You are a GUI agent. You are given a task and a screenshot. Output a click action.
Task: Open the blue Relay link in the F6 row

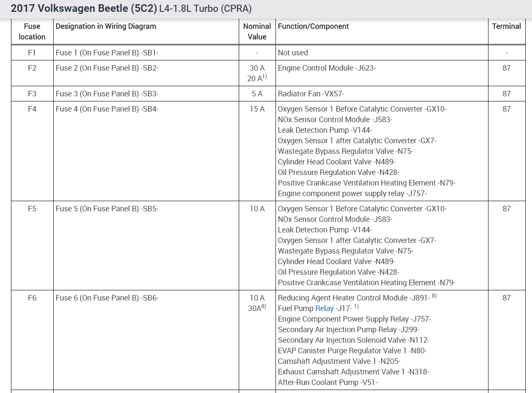tap(325, 308)
